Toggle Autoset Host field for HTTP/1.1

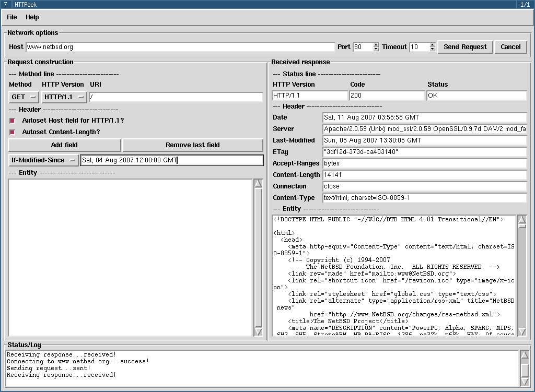click(13, 121)
